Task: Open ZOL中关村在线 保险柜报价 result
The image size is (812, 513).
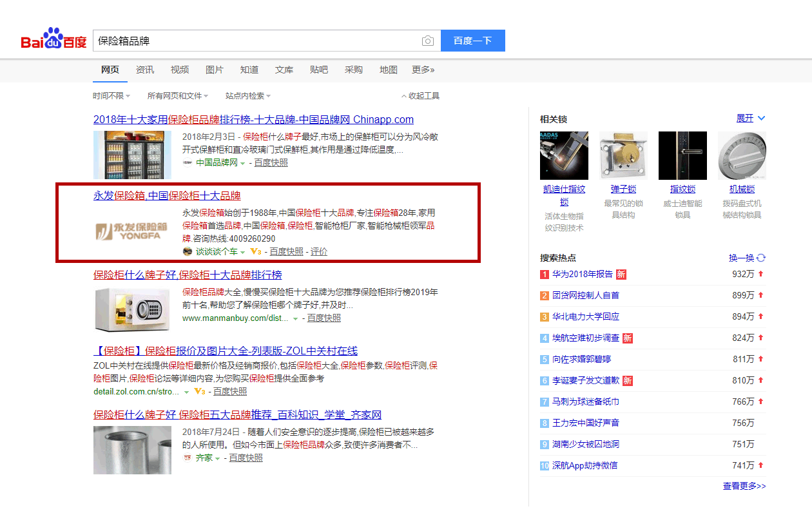Action: pyautogui.click(x=226, y=351)
